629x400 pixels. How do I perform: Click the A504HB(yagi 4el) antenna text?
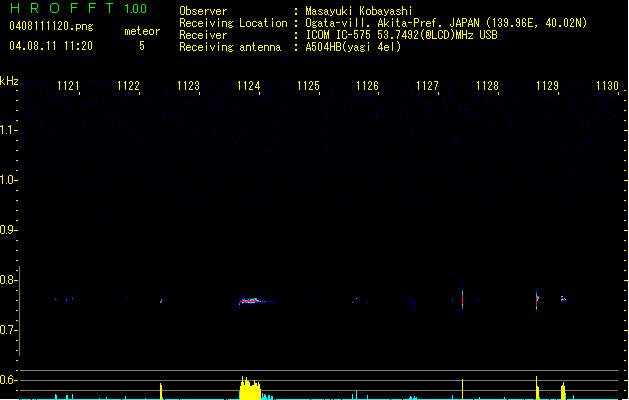pyautogui.click(x=353, y=47)
